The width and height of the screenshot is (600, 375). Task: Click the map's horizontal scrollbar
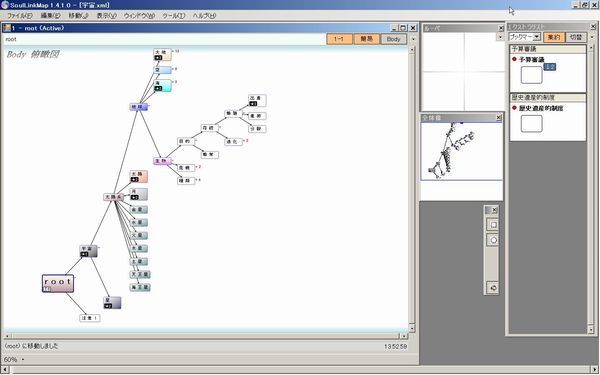[205, 336]
